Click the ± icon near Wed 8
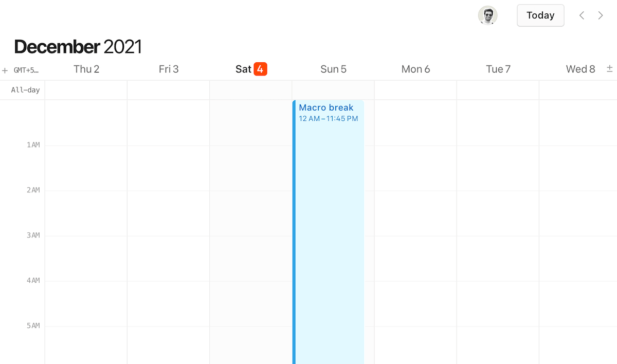Screen dimensions: 617x364 click(x=609, y=68)
